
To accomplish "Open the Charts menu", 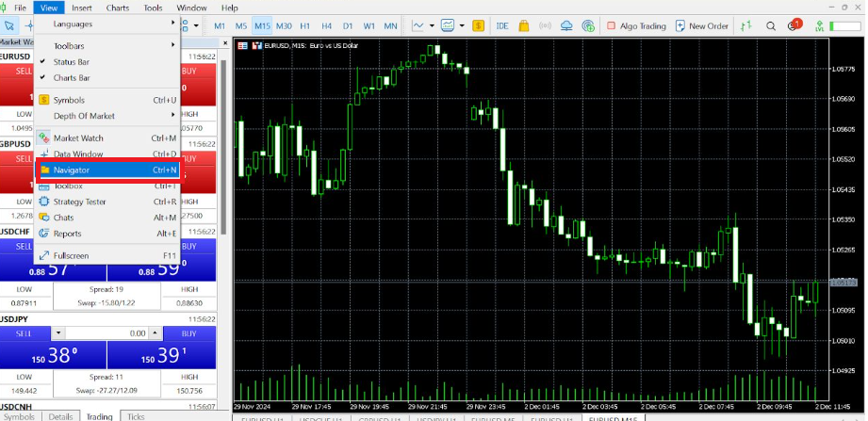I will [118, 8].
